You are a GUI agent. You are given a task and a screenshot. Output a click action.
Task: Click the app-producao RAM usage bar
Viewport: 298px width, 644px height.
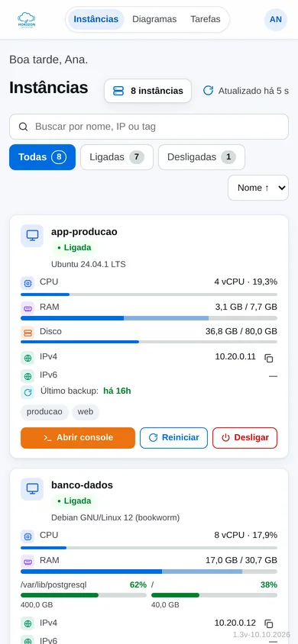pos(149,318)
